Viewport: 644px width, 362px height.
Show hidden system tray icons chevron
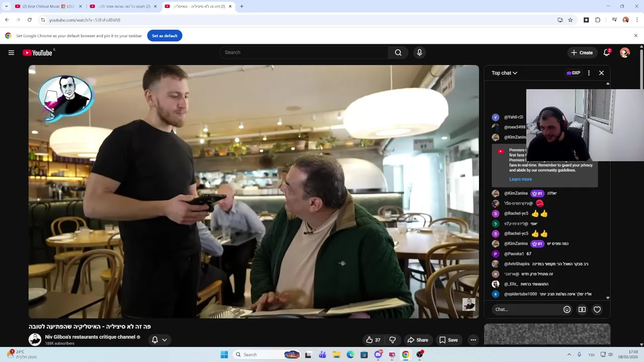pyautogui.click(x=569, y=354)
